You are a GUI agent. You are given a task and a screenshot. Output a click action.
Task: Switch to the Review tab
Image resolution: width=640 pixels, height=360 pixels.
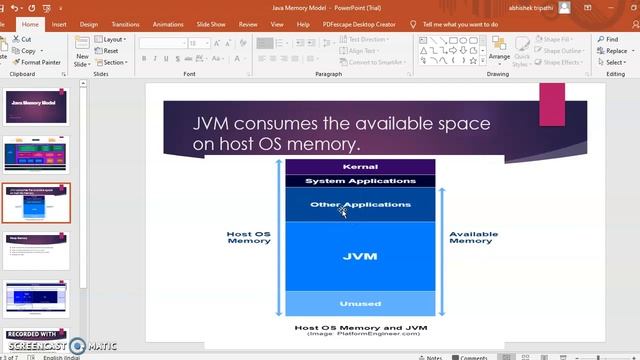coord(248,24)
